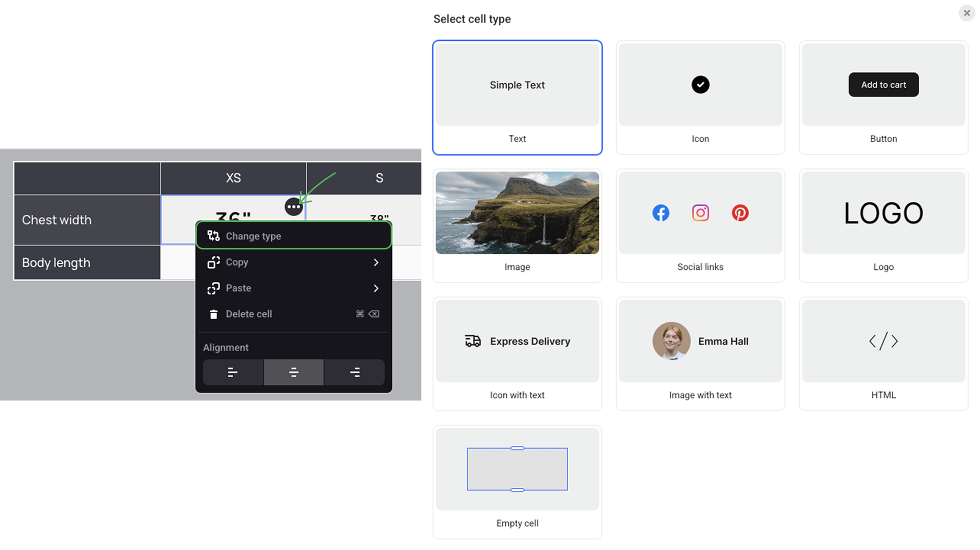Expand the Copy submenu arrow
The height and width of the screenshot is (550, 980).
click(376, 262)
